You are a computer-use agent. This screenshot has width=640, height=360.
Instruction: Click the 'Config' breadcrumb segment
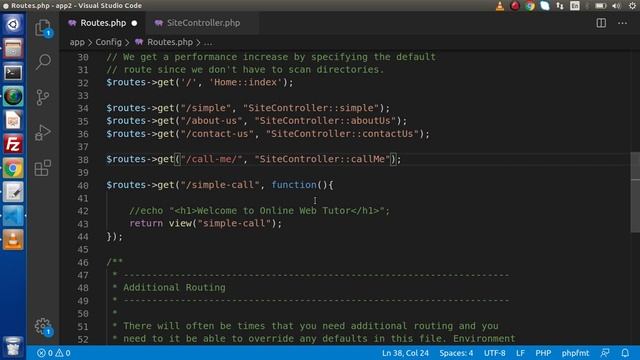pos(109,42)
